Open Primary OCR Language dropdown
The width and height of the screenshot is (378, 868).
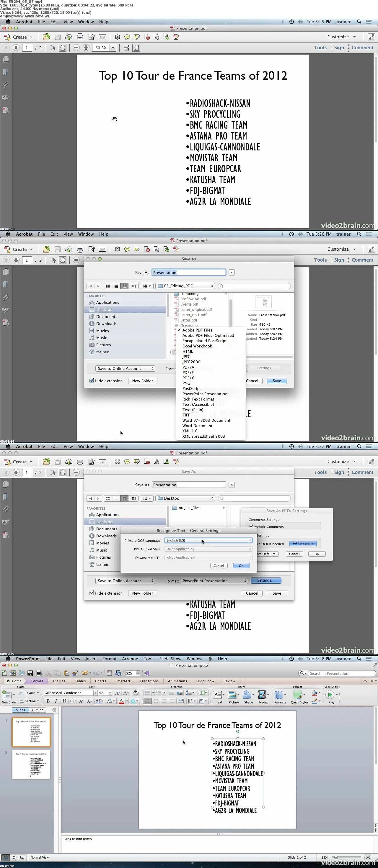point(208,540)
